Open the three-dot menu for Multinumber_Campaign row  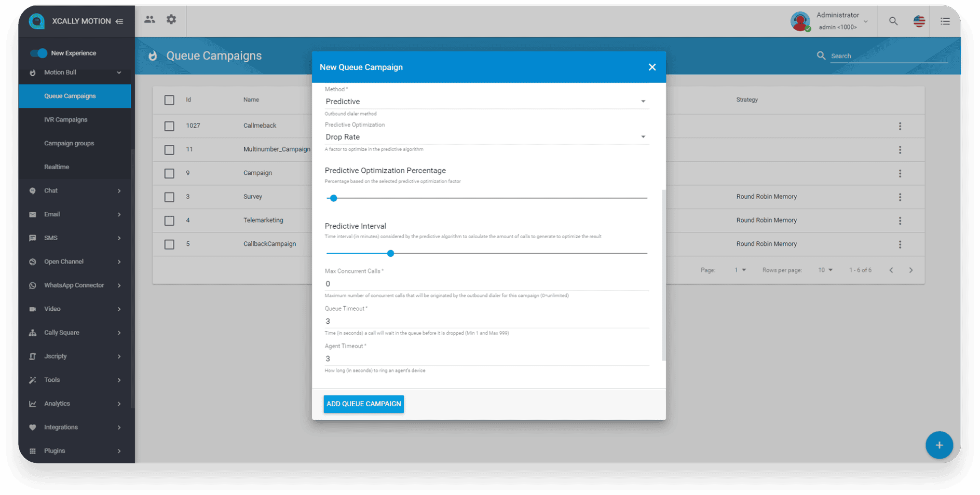pyautogui.click(x=900, y=150)
